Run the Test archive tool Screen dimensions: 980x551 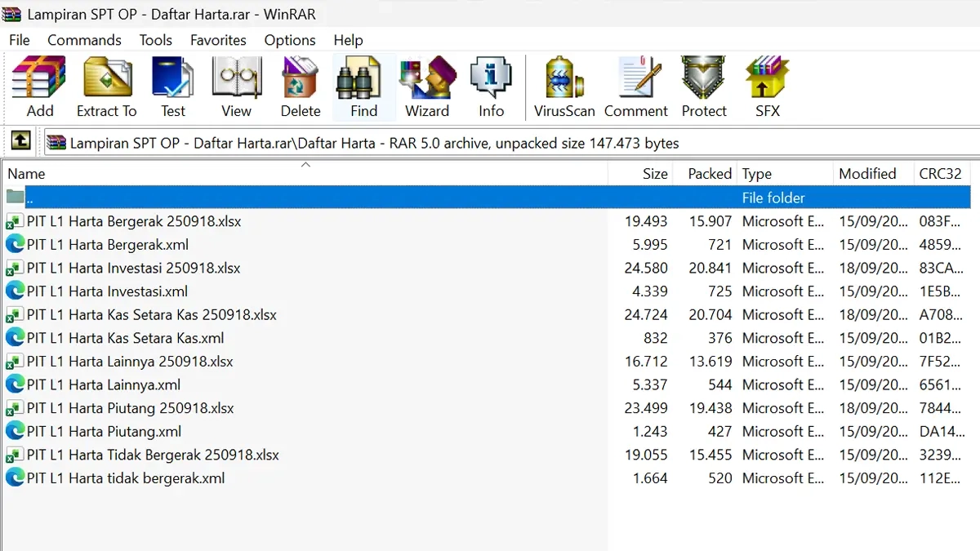click(x=172, y=87)
